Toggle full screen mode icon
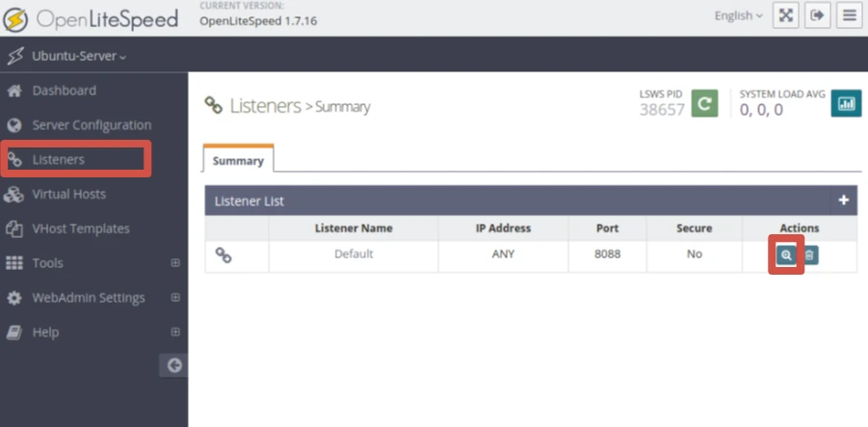868x427 pixels. pyautogui.click(x=785, y=15)
